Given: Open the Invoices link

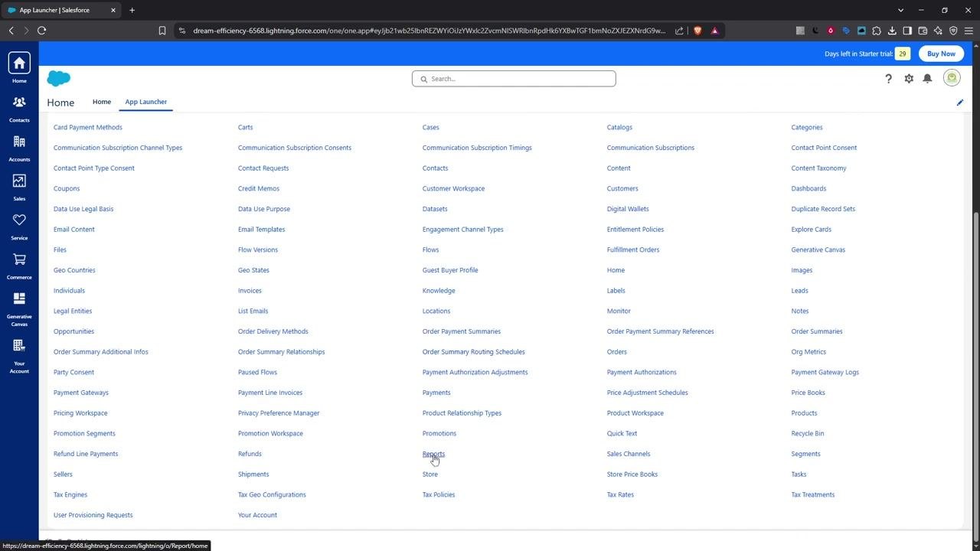Looking at the screenshot, I should pyautogui.click(x=250, y=291).
